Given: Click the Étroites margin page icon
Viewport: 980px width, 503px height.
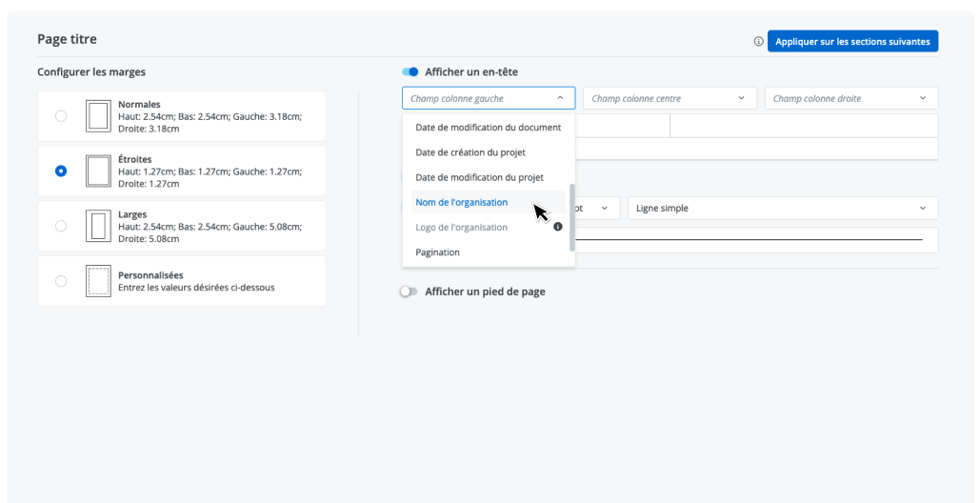Looking at the screenshot, I should 97,171.
